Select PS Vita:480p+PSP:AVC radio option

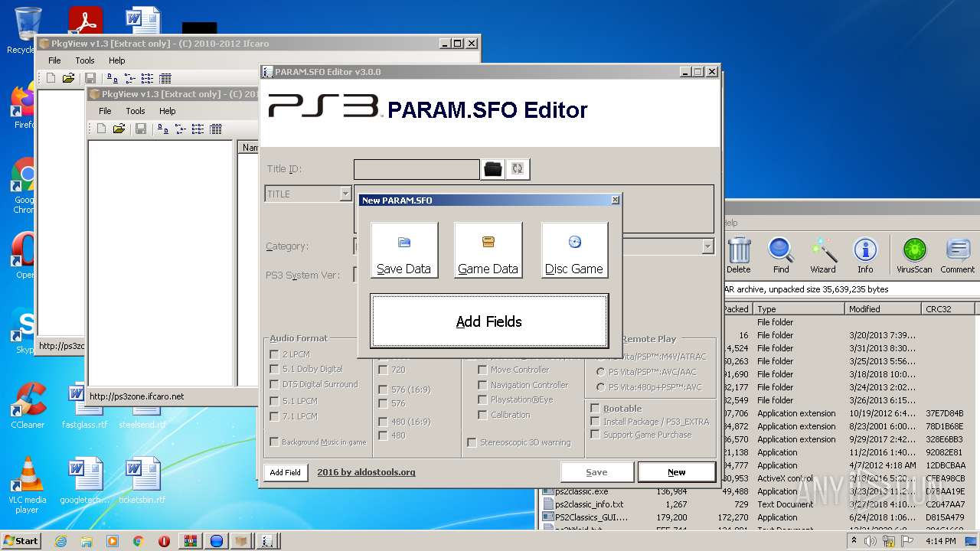pos(601,387)
